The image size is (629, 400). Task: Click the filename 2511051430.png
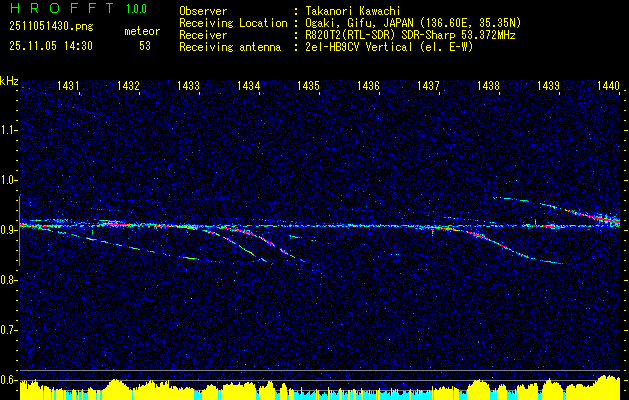pos(51,27)
